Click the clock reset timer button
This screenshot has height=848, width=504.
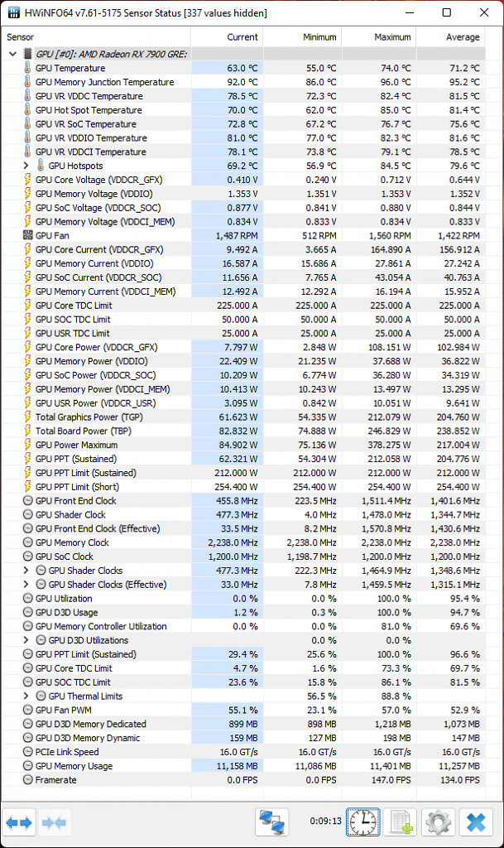(x=363, y=822)
